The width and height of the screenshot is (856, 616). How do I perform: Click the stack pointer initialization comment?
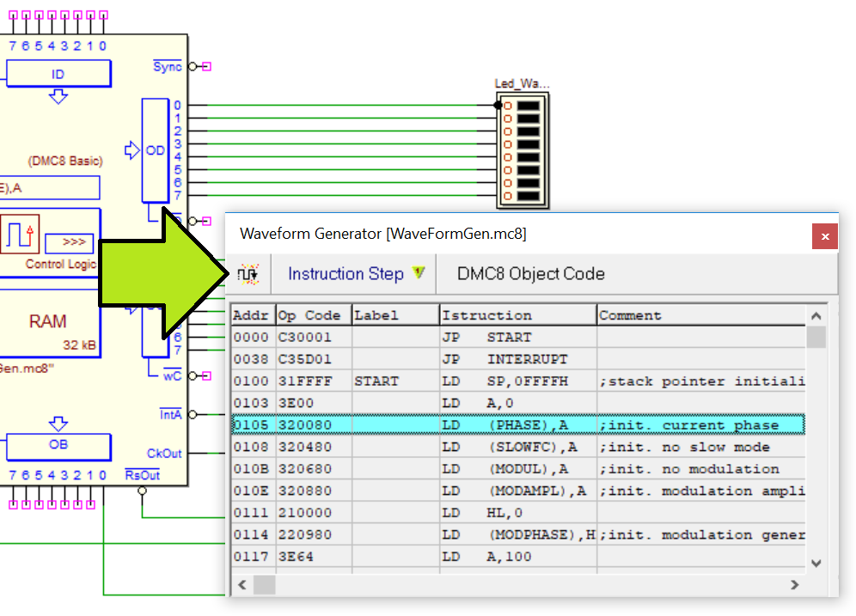pos(702,381)
